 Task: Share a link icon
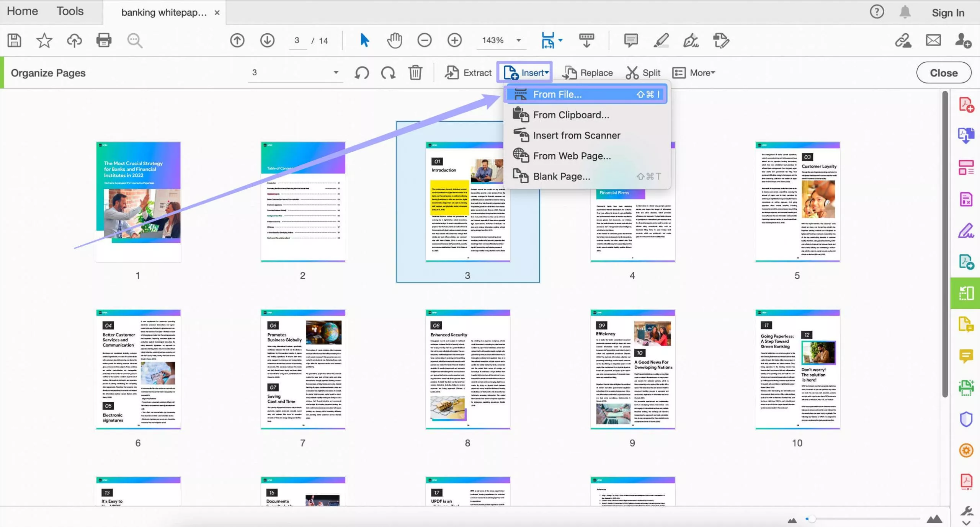(x=903, y=40)
